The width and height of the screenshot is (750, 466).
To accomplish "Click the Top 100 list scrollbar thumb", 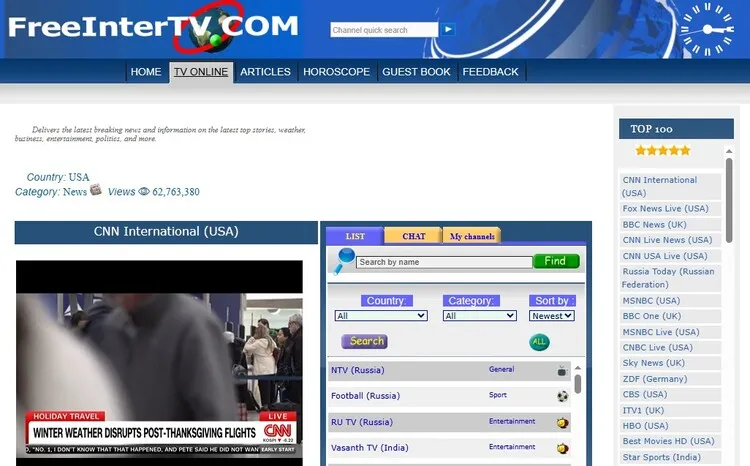I will coord(729,200).
